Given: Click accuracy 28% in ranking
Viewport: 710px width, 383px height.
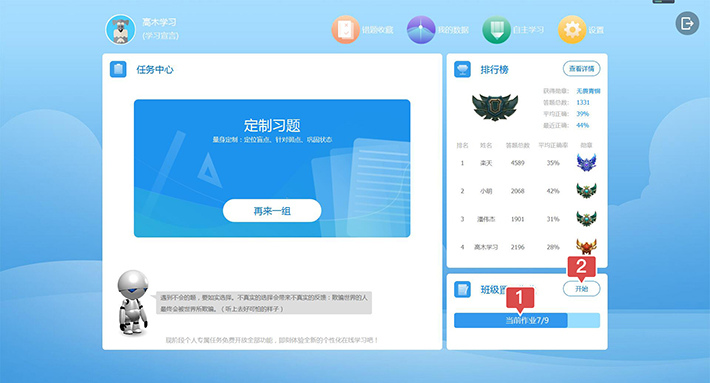Looking at the screenshot, I should click(x=553, y=247).
